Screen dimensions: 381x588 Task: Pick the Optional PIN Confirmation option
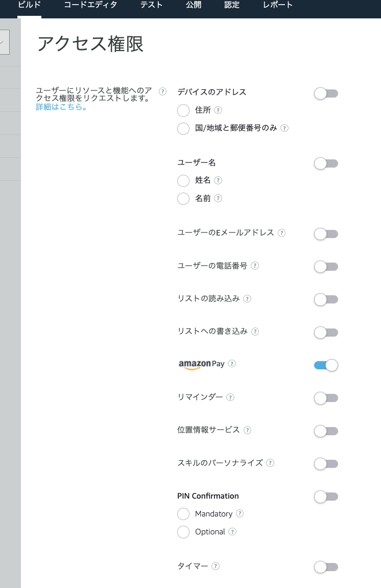pos(183,532)
